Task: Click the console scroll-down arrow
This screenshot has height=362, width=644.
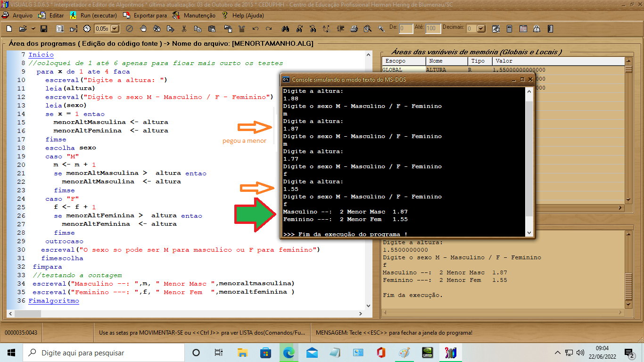Action: coord(529,233)
